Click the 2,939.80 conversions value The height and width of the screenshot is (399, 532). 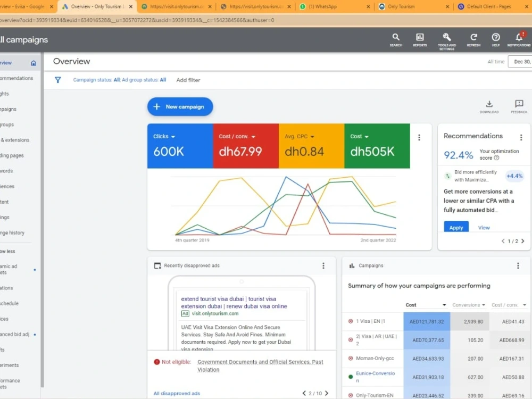tap(473, 321)
